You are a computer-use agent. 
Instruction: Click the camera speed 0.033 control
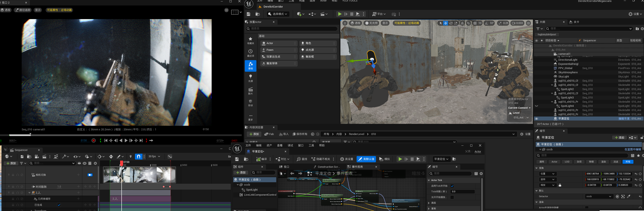pos(517,23)
